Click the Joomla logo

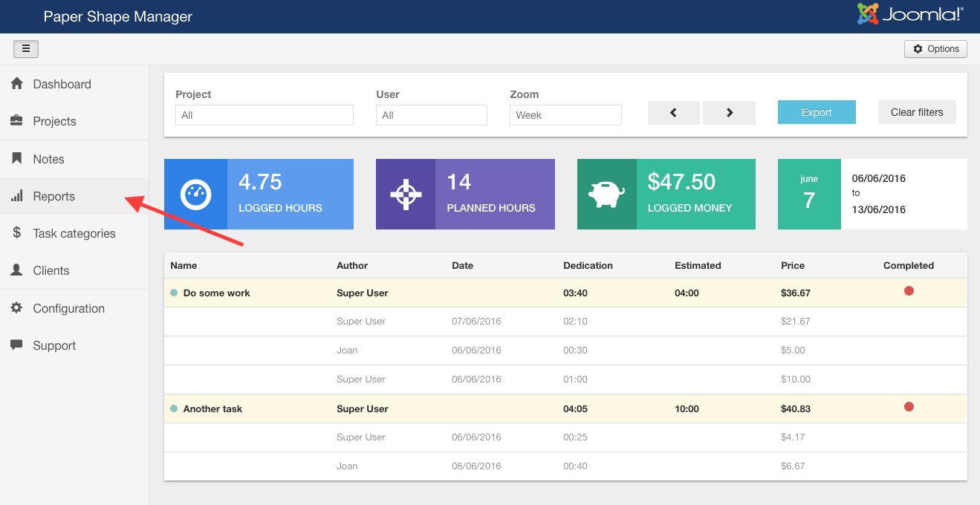point(910,14)
